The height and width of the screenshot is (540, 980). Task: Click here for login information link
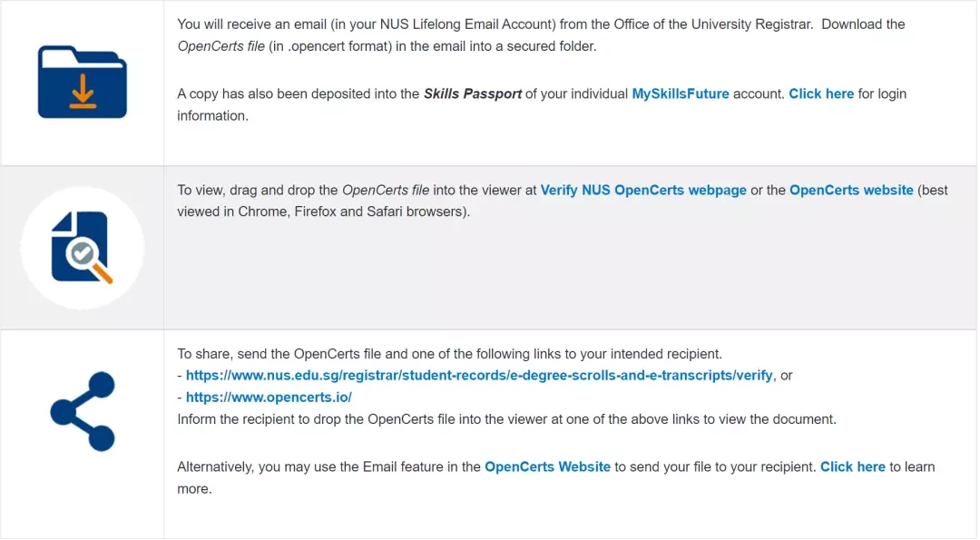point(821,93)
